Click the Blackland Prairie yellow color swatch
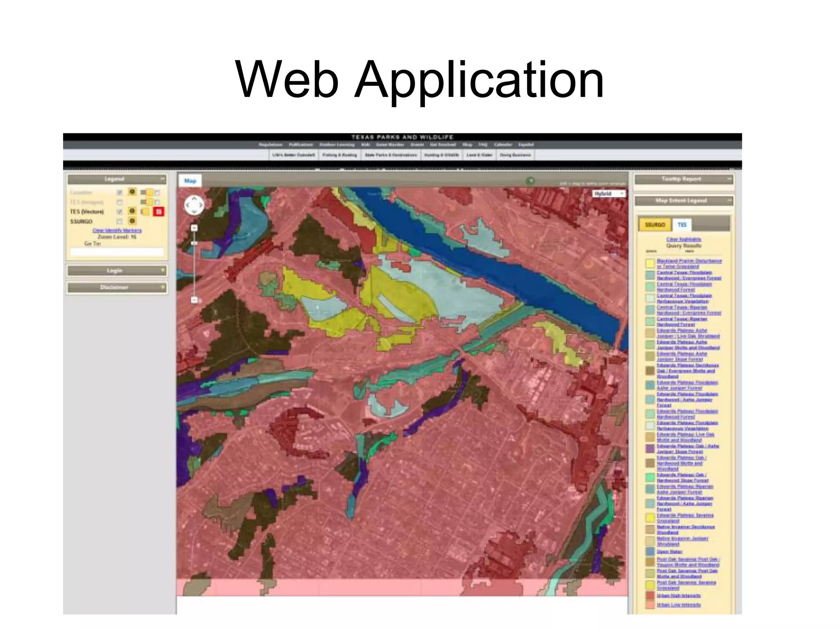 [650, 263]
